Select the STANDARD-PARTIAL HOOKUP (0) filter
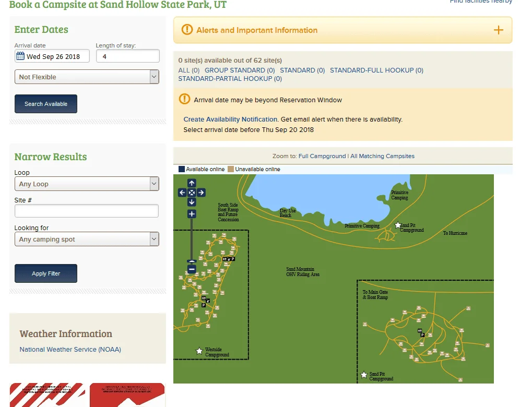The height and width of the screenshot is (407, 532). (230, 79)
